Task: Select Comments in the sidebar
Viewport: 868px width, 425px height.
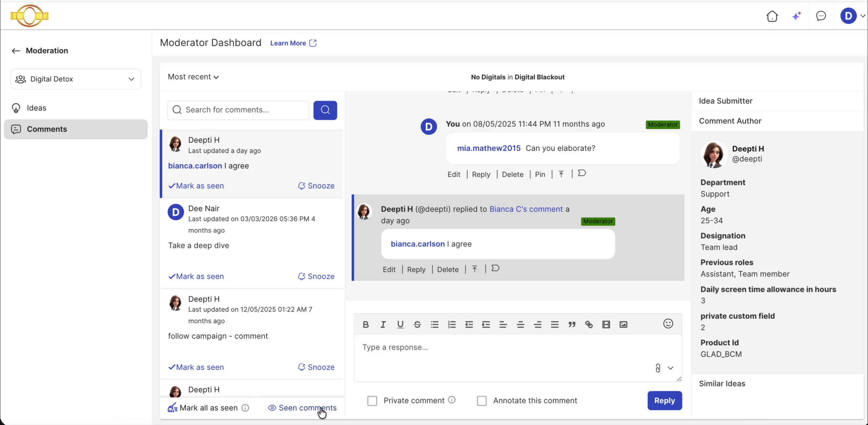Action: [75, 129]
